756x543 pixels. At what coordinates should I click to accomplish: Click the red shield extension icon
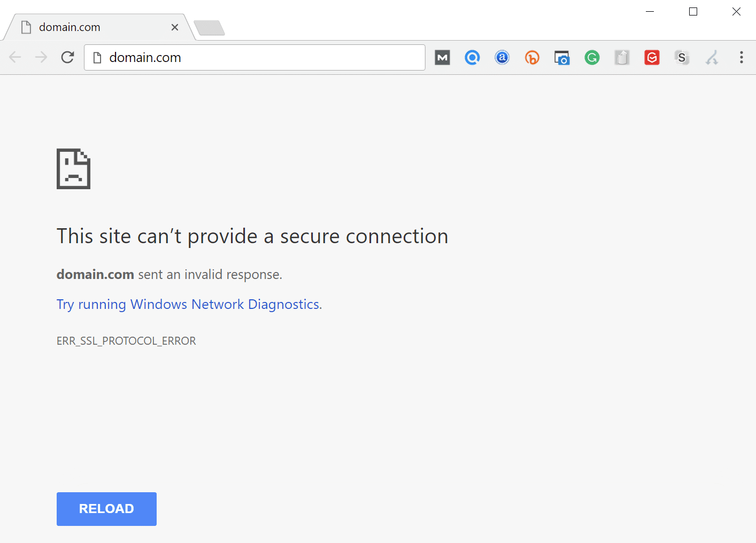pos(652,57)
